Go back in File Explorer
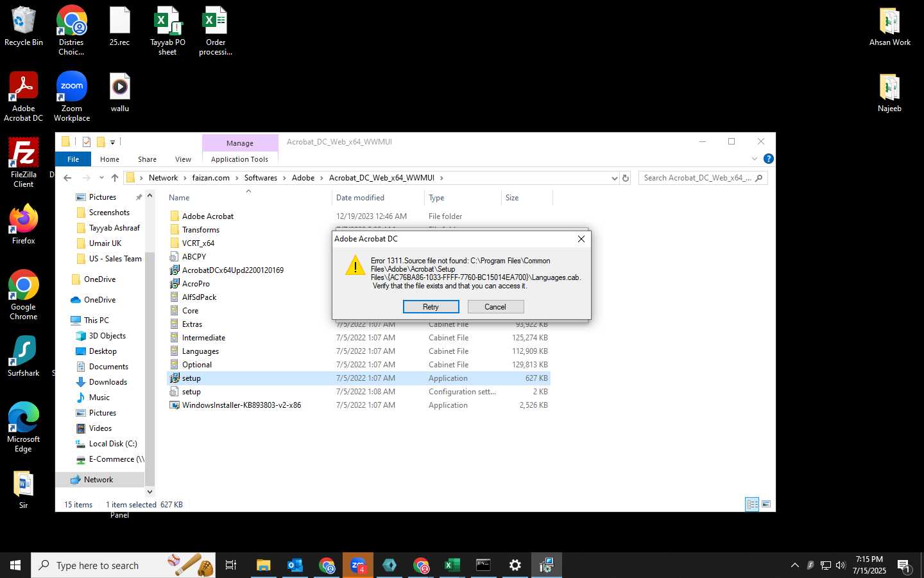 (67, 178)
